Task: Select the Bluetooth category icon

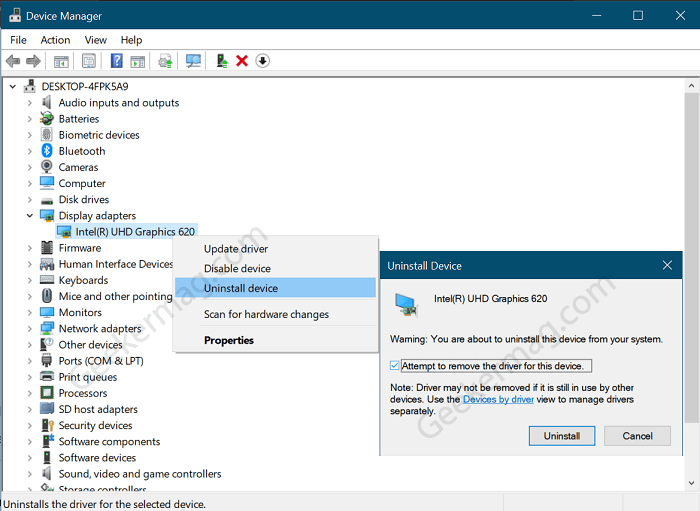Action: click(47, 151)
